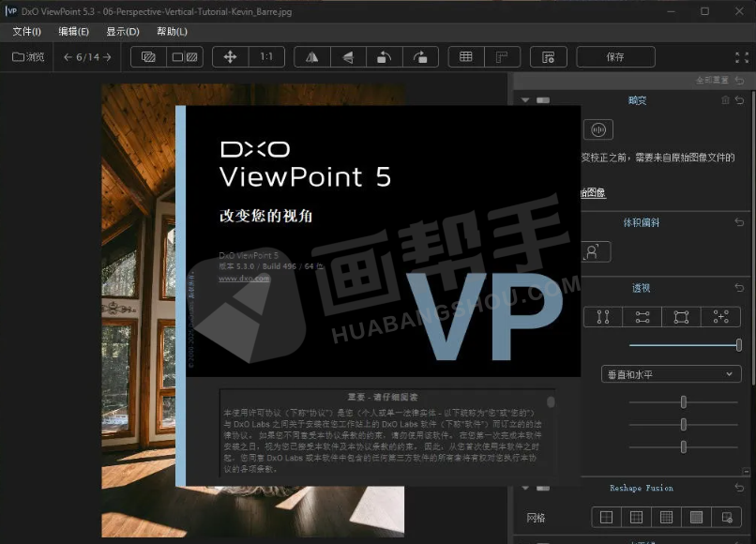Go to previous image with left arrow
Screen dimensions: 756x544
(x=68, y=57)
